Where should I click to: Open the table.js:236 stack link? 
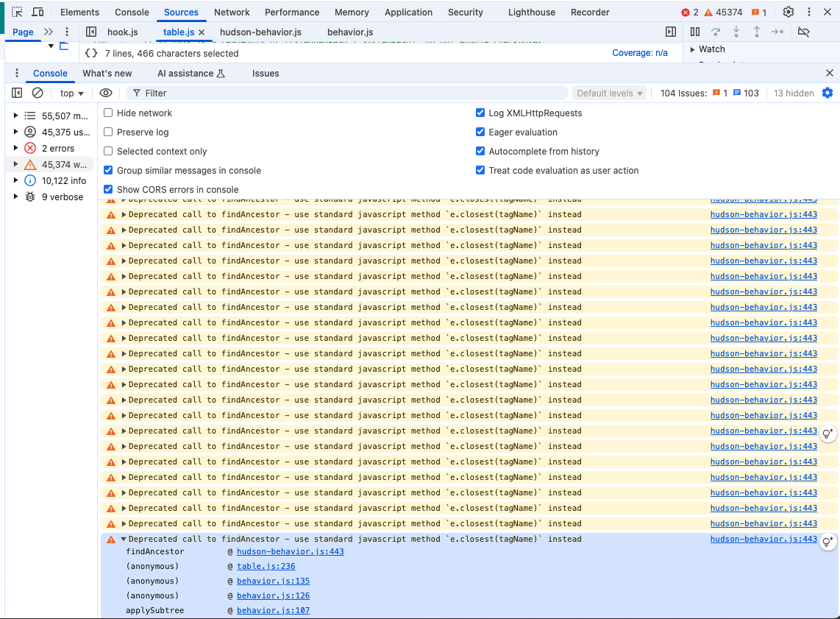(266, 567)
